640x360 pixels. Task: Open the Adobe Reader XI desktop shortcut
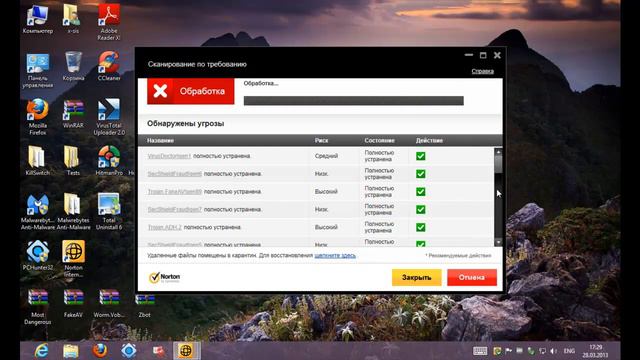109,22
